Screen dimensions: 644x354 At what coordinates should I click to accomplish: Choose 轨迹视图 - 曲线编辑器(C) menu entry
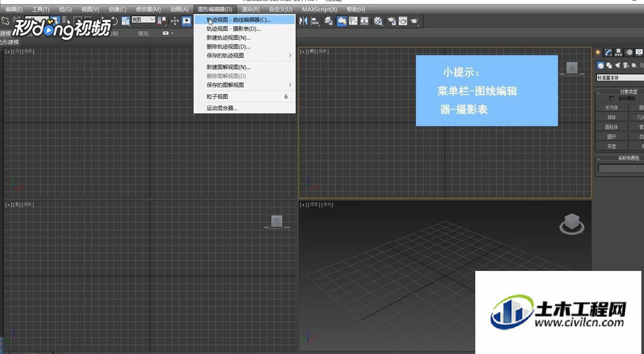(x=245, y=20)
